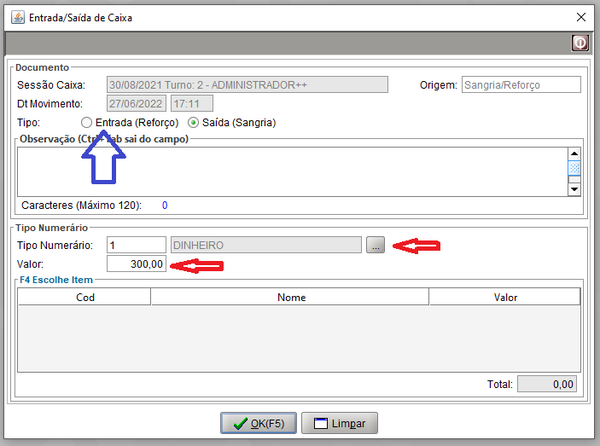Screen dimensions: 600x446
Task: Click the Caracteres (Máximo 120) label
Action: [82, 205]
